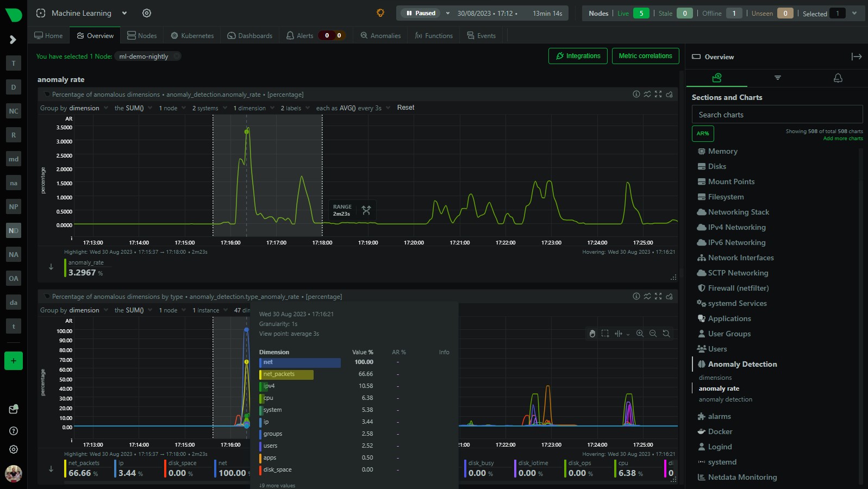
Task: Toggle the Paused playback state
Action: 421,13
